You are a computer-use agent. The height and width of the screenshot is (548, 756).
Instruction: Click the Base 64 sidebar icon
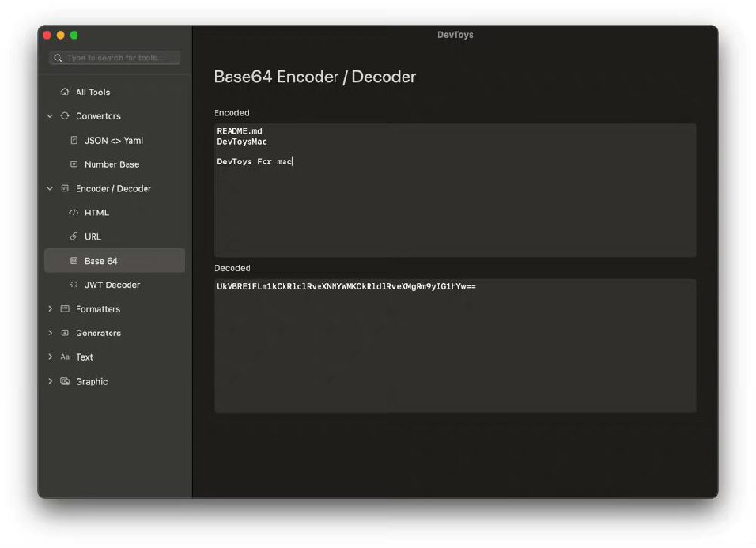click(74, 260)
